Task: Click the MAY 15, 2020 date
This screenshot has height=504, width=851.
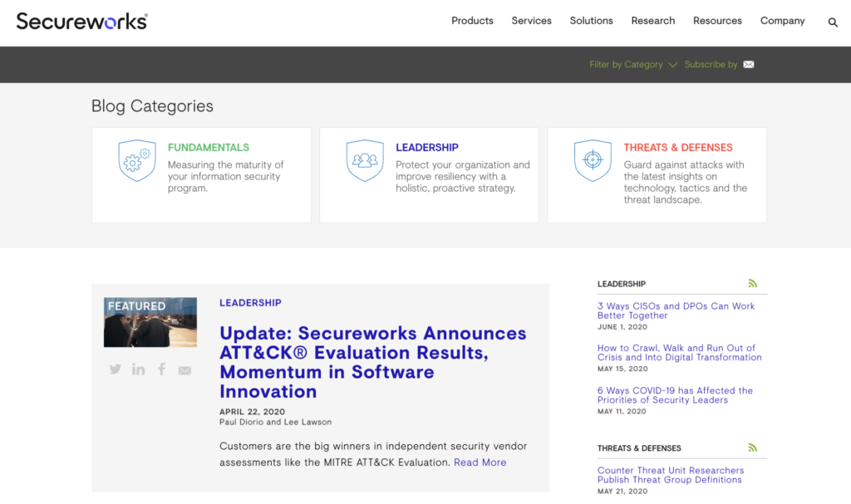Action: pyautogui.click(x=622, y=369)
